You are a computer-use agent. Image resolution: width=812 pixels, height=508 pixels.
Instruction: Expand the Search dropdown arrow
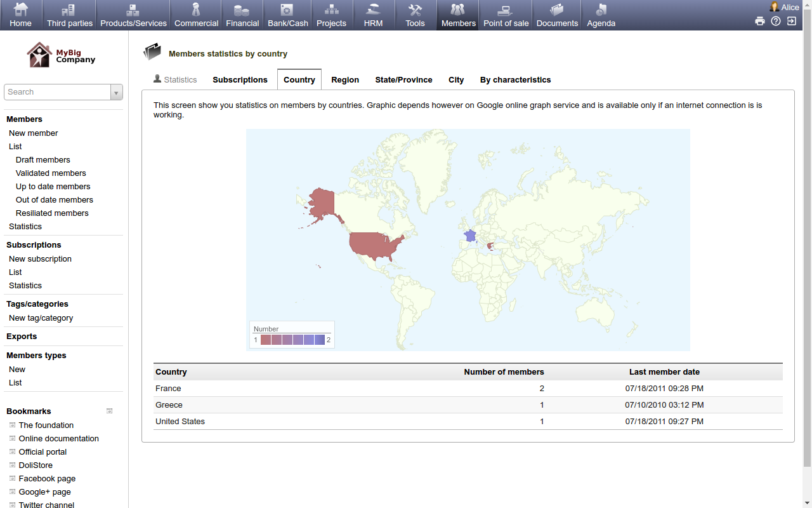point(116,93)
